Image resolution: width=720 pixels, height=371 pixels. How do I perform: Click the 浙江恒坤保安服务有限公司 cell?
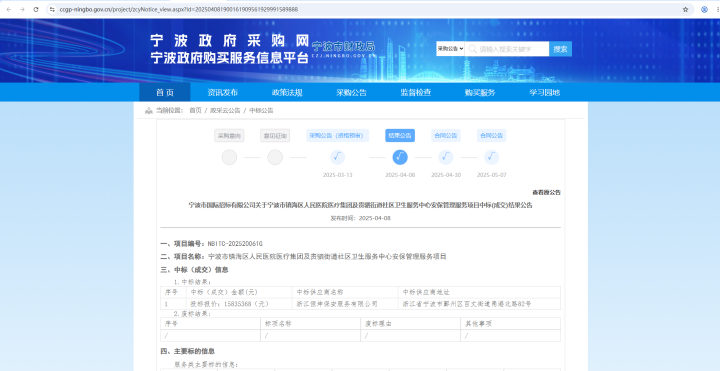pyautogui.click(x=345, y=304)
